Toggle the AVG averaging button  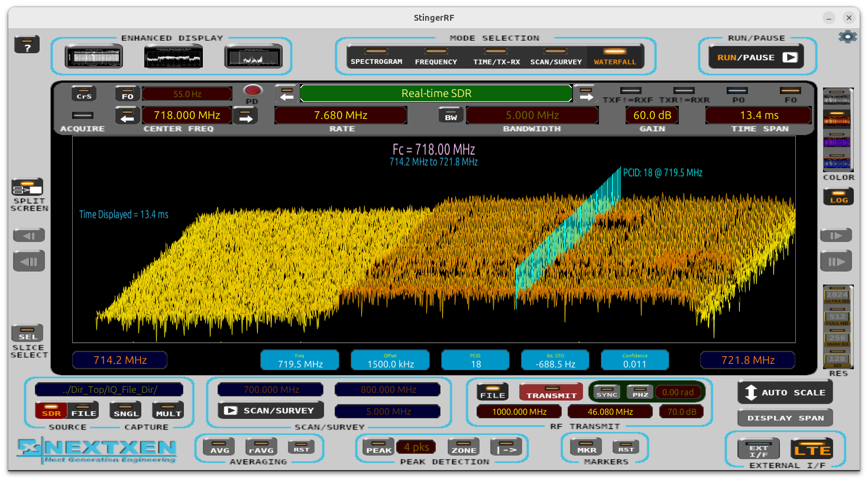point(219,447)
